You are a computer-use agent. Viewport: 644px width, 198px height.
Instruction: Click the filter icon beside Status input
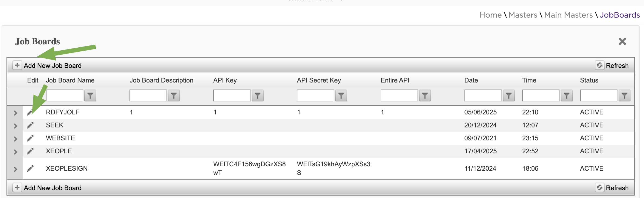pos(625,95)
